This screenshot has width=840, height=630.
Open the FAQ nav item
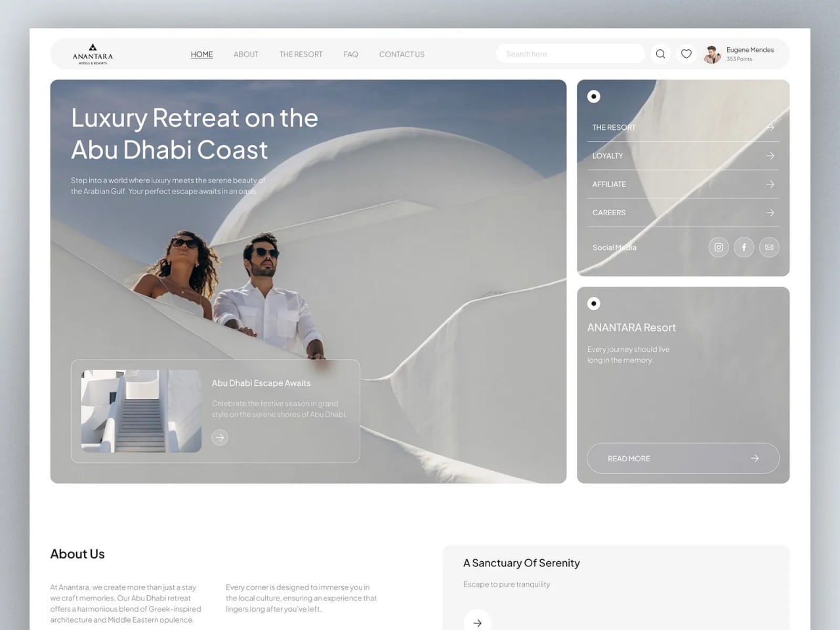(351, 54)
